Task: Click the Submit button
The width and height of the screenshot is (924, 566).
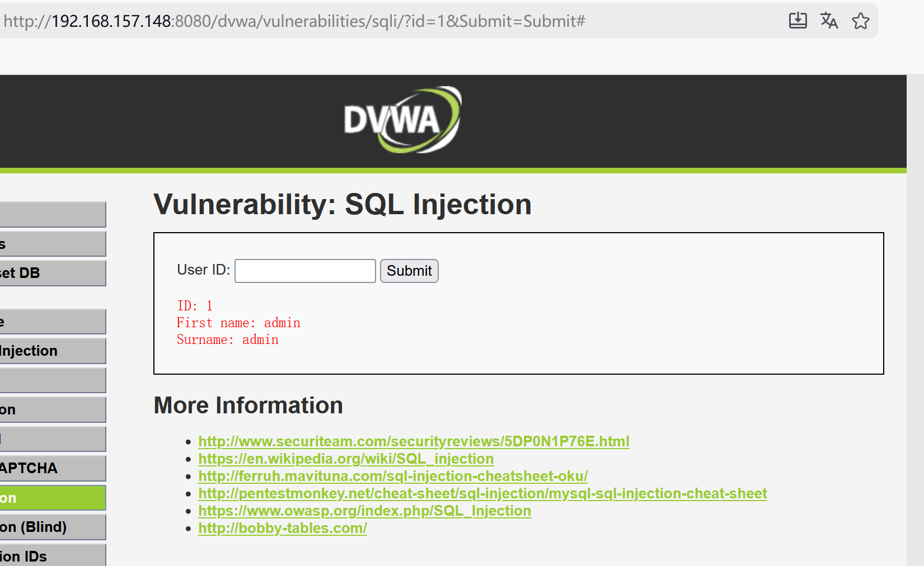Action: 409,271
